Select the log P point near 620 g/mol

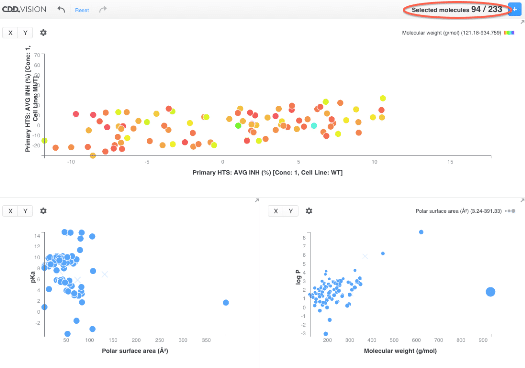coord(421,232)
